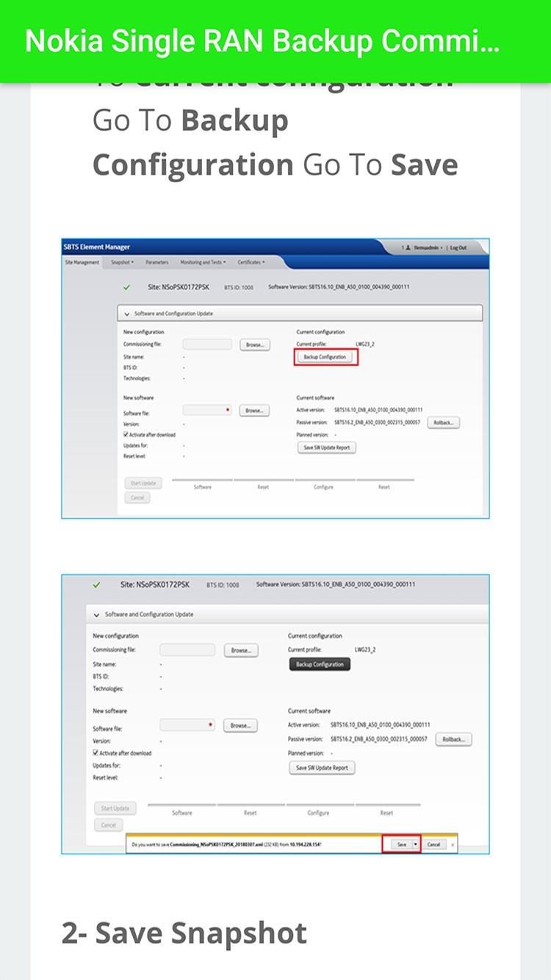
Task: Select Active version value in save-prompt screenshot
Action: coord(380,724)
